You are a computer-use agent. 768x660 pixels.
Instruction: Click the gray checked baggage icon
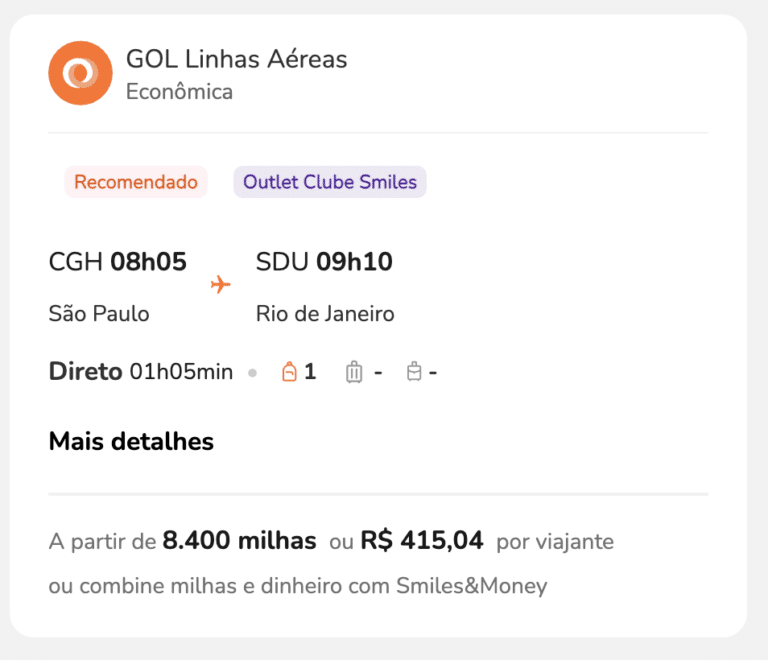[414, 371]
